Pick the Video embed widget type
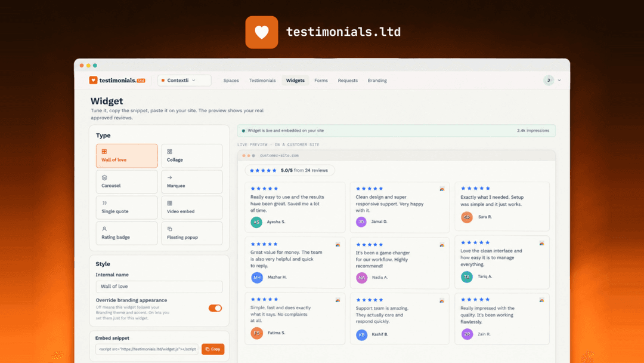 click(192, 207)
